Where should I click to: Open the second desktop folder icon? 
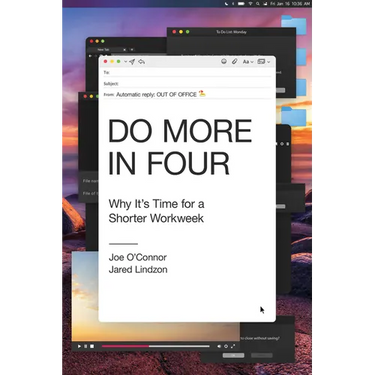tap(301, 57)
